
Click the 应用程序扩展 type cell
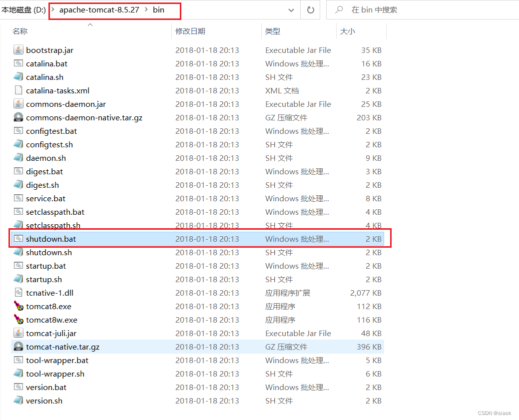[x=287, y=293]
